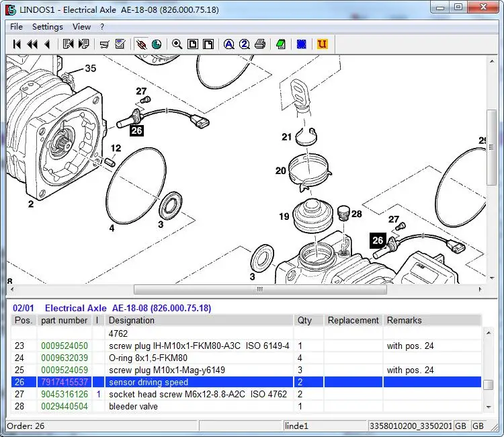The image size is (504, 437).
Task: Click the first page-view icon after zoom
Action: (x=193, y=44)
